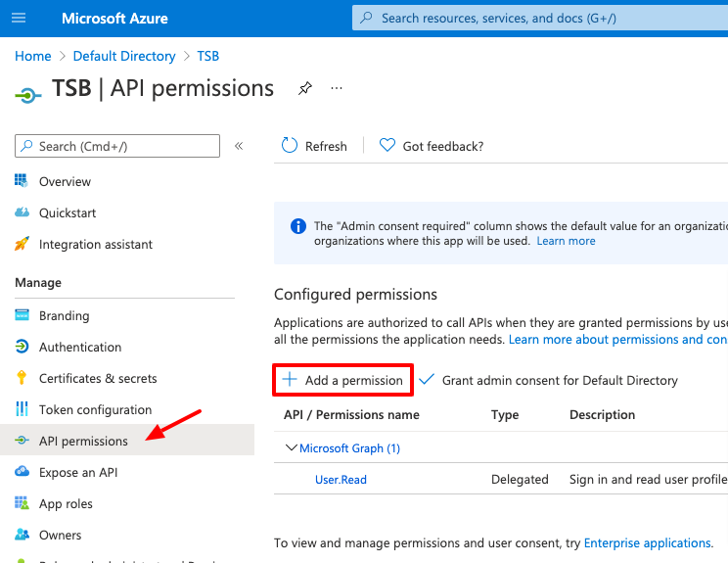Click the search magnifier icon in the top bar
Screen dimensions: 728x563
pyautogui.click(x=366, y=18)
